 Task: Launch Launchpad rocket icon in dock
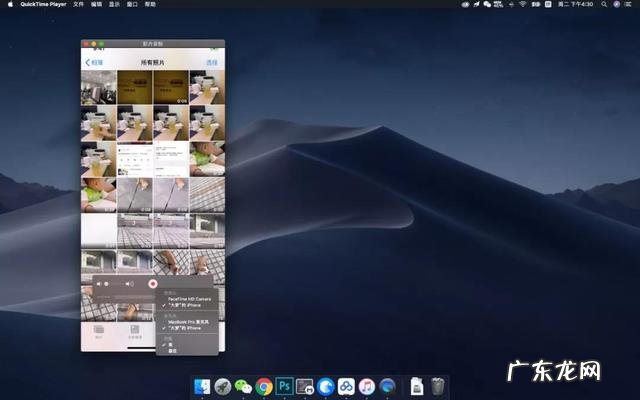(x=223, y=385)
